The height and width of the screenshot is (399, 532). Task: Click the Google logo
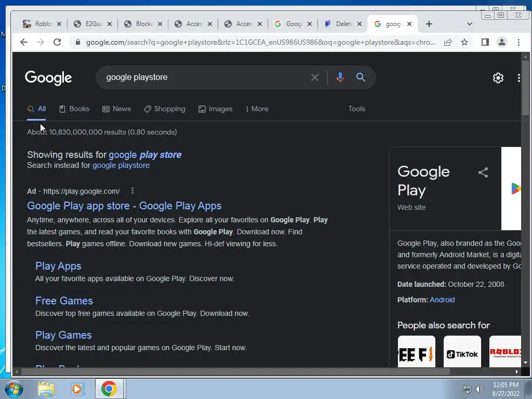tap(48, 78)
